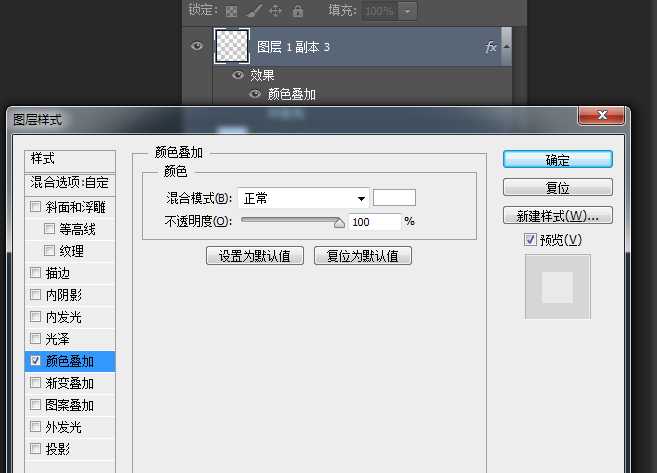Click the lock all padlock icon

(x=297, y=10)
